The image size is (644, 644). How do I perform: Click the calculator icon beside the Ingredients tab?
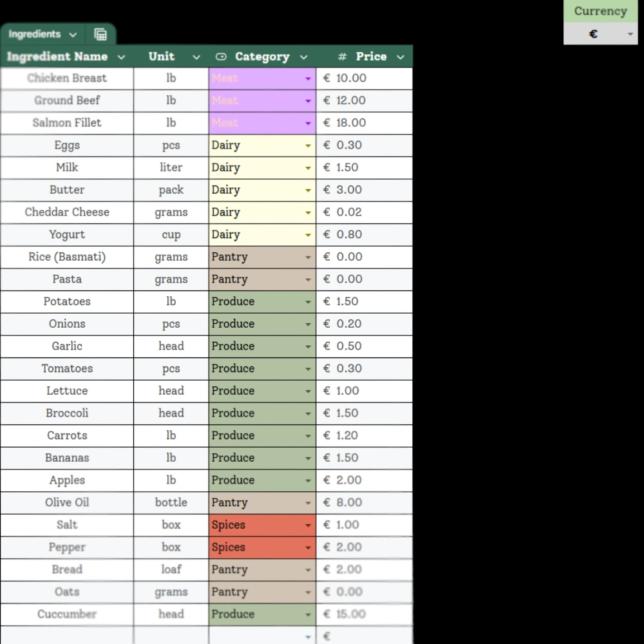pyautogui.click(x=100, y=35)
